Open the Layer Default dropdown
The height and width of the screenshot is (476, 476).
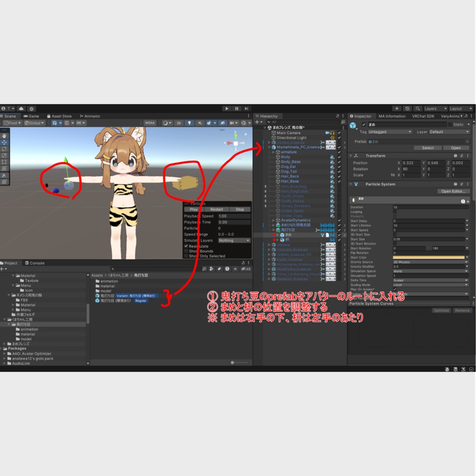click(x=450, y=132)
